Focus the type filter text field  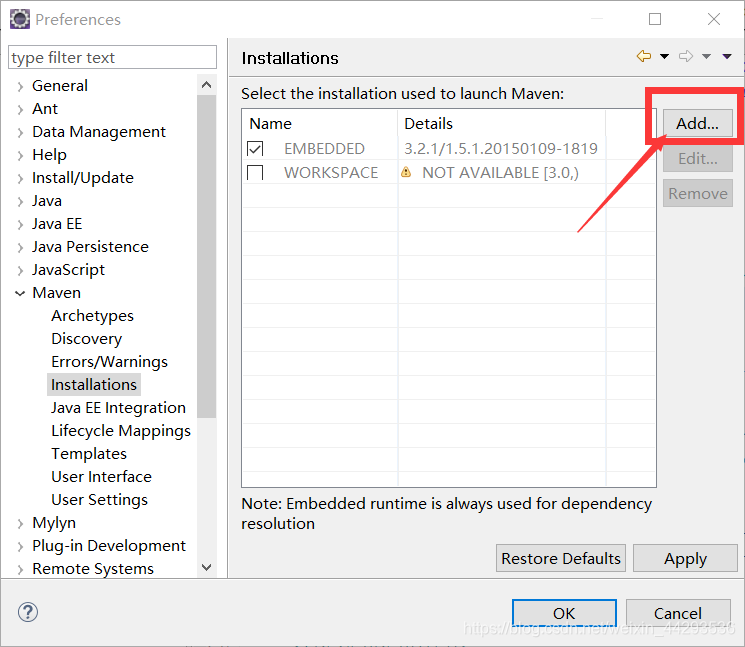(112, 57)
